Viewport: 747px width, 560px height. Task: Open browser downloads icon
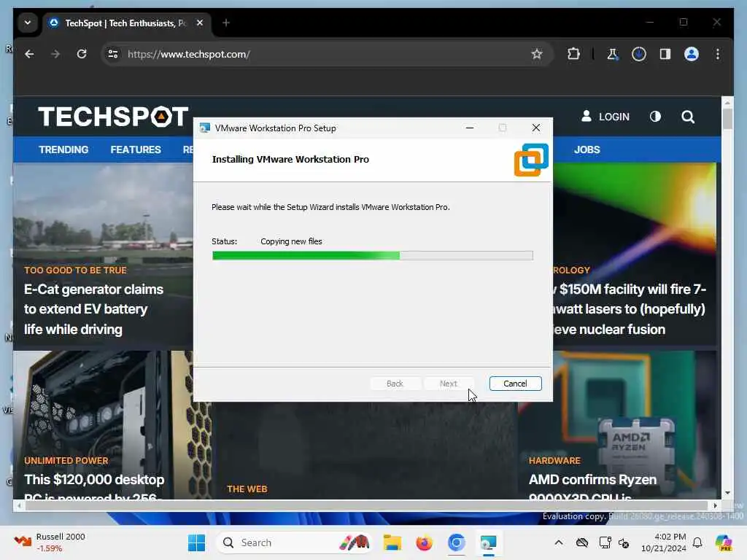tap(639, 54)
